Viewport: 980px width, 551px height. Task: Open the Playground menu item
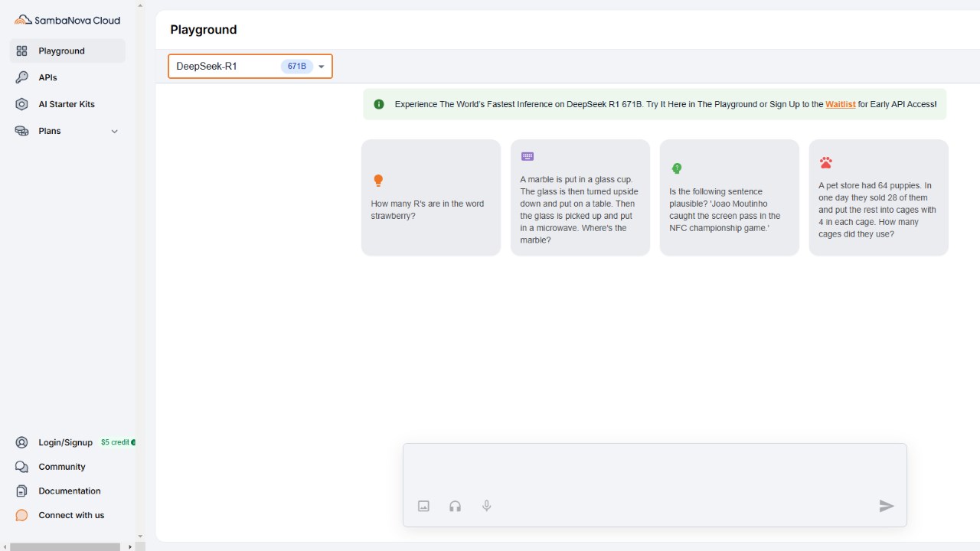[67, 51]
